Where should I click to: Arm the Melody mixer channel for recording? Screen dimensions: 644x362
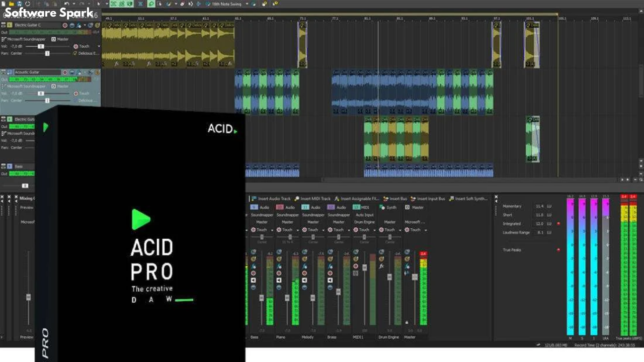(304, 273)
